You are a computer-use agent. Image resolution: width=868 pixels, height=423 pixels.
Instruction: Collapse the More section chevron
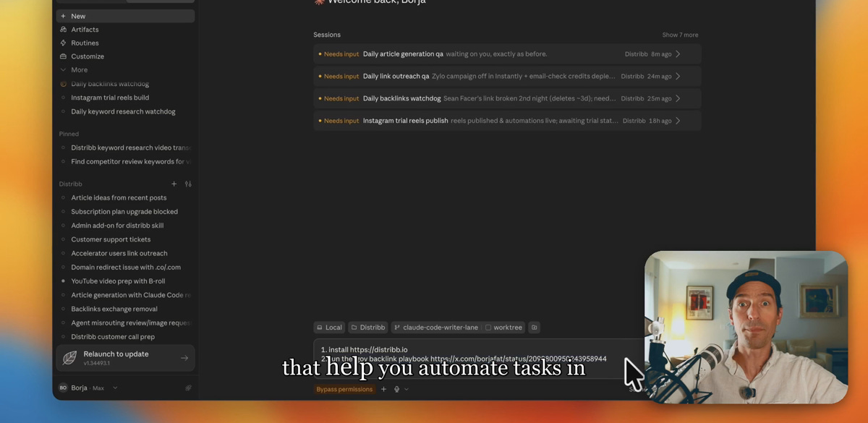tap(63, 70)
